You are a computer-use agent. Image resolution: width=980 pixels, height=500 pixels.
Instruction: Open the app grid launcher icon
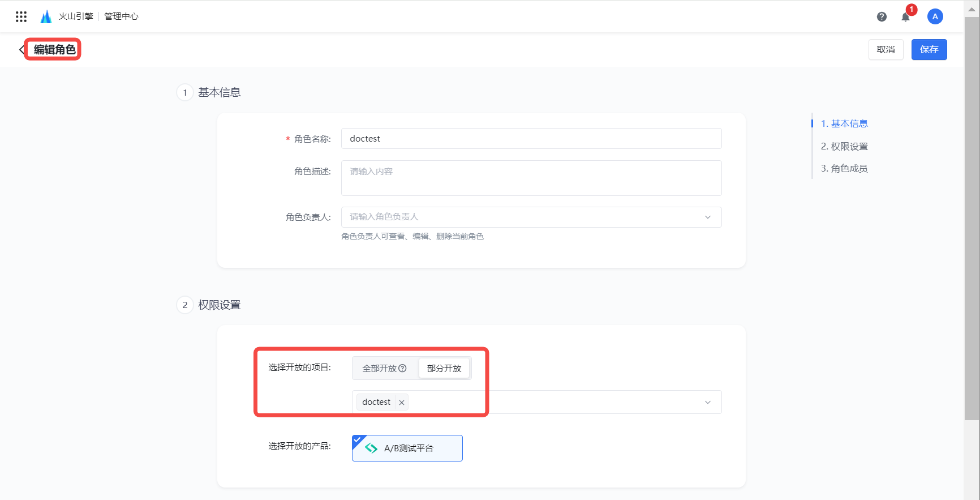(21, 16)
